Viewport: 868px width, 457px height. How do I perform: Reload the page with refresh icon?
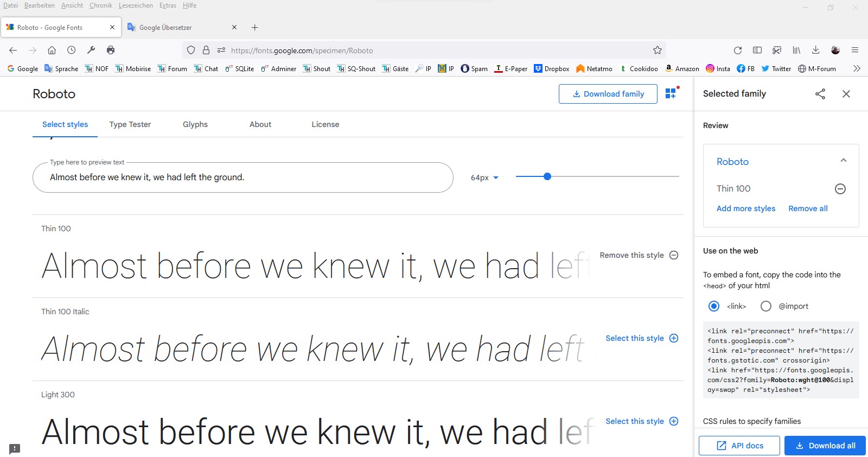click(x=738, y=50)
